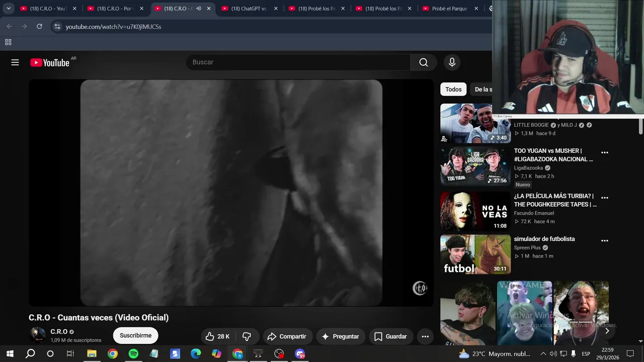Focus the Buscar search field
The height and width of the screenshot is (362, 644).
point(298,62)
